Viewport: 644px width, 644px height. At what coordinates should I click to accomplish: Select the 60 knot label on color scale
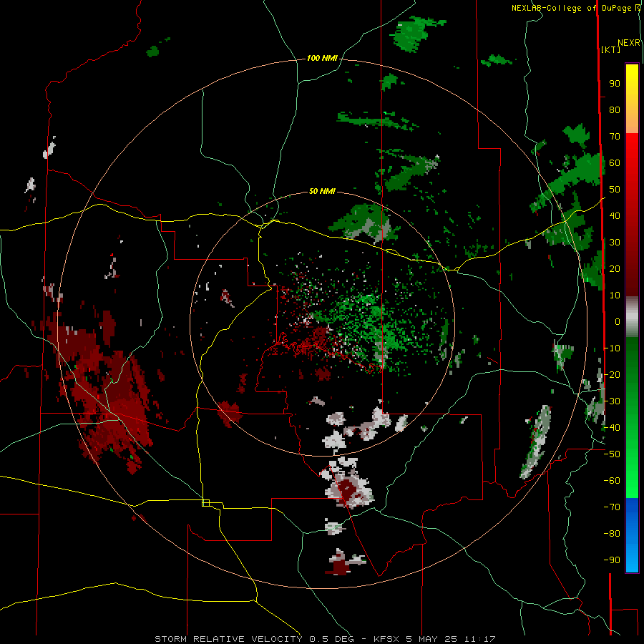[615, 163]
